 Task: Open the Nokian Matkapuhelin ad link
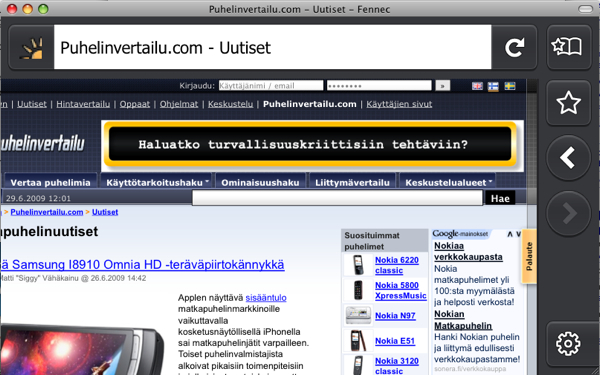pos(463,320)
